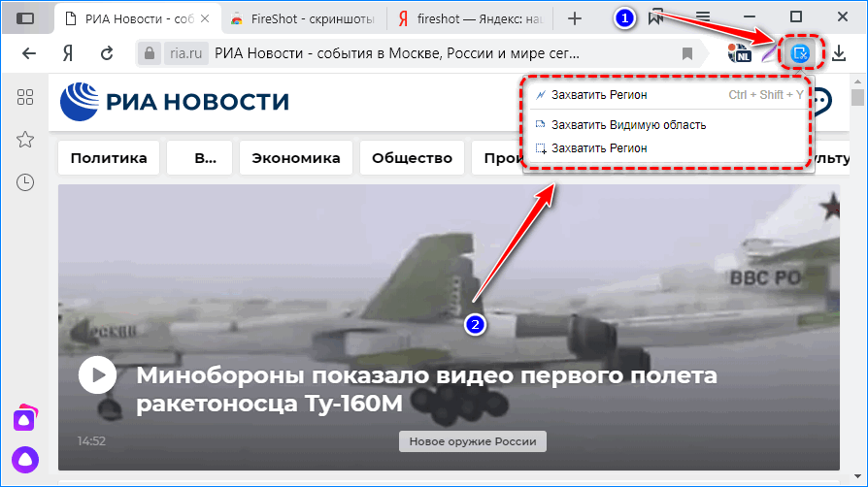Open the Общество section
This screenshot has width=868, height=487.
pyautogui.click(x=412, y=158)
